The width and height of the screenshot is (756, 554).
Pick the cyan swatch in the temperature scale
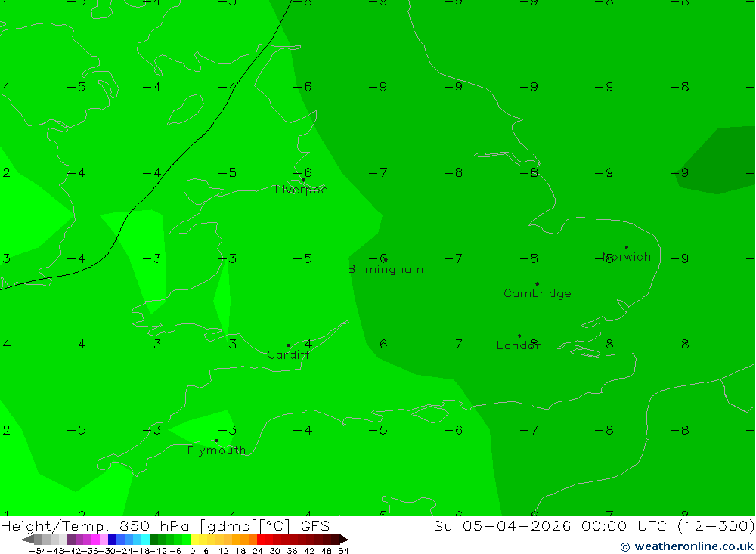[x=145, y=540]
